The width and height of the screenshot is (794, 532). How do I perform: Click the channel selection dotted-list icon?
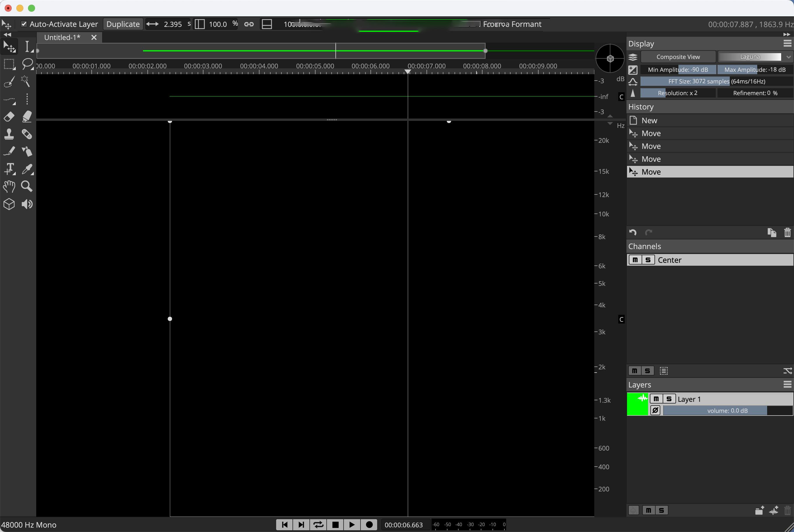click(664, 371)
